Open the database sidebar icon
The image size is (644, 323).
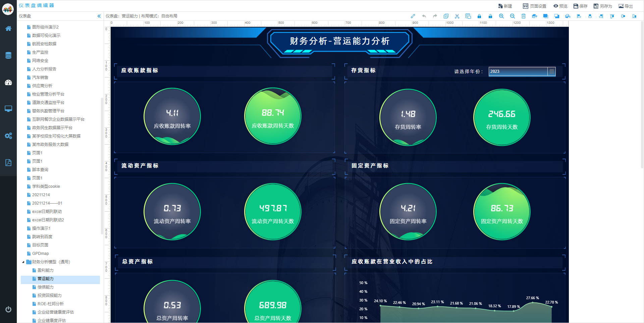8,55
